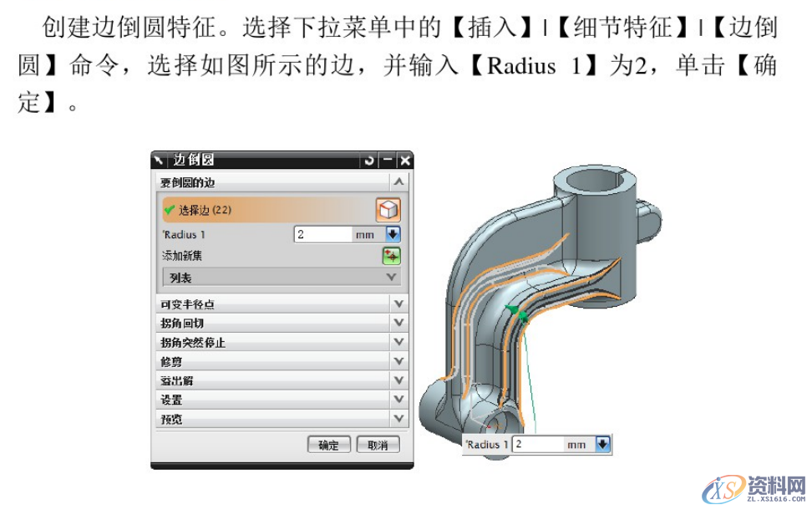This screenshot has width=812, height=510.
Task: Open mm dropdown in floating Radius 1 box
Action: click(x=601, y=444)
